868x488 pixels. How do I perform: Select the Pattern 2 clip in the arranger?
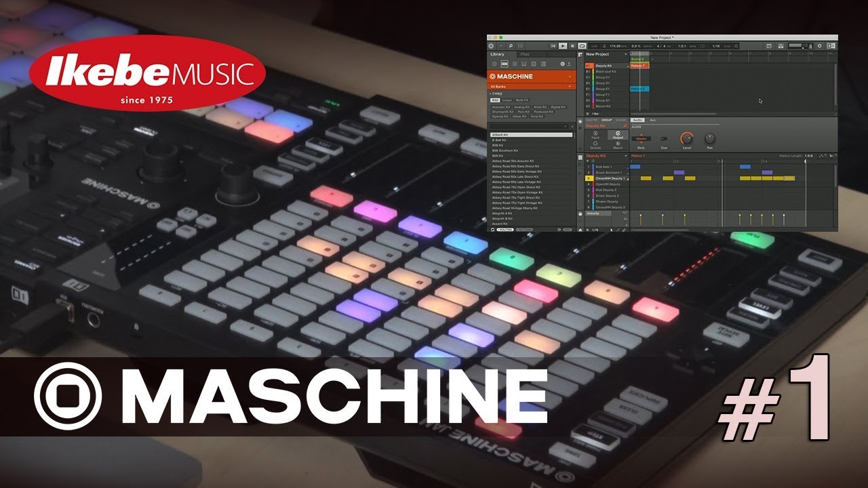(x=639, y=89)
